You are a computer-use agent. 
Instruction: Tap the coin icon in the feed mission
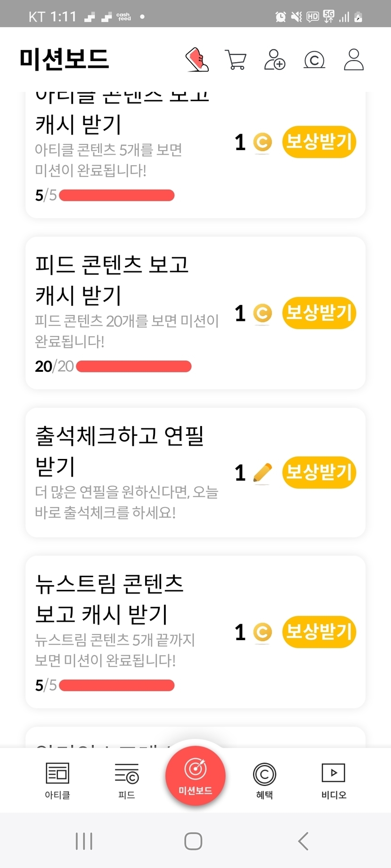coord(262,313)
